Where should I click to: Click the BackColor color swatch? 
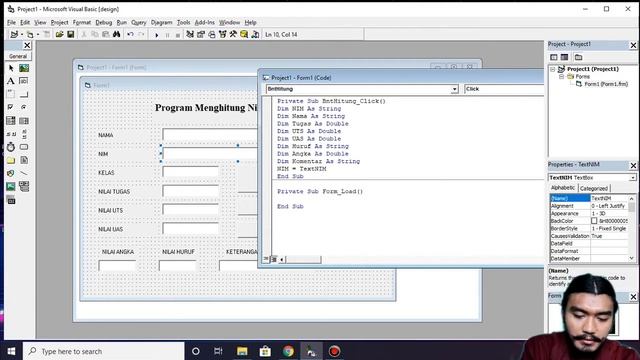click(x=594, y=221)
